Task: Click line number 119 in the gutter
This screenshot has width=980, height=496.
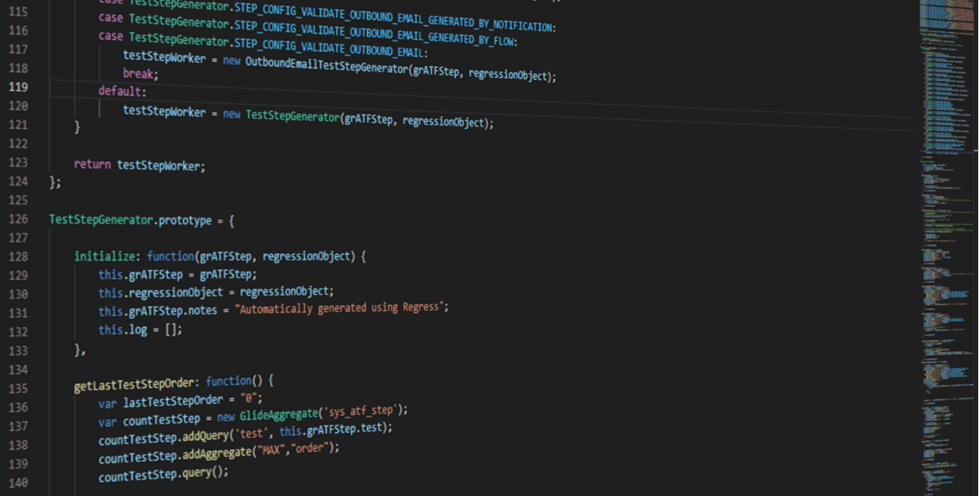Action: (18, 87)
